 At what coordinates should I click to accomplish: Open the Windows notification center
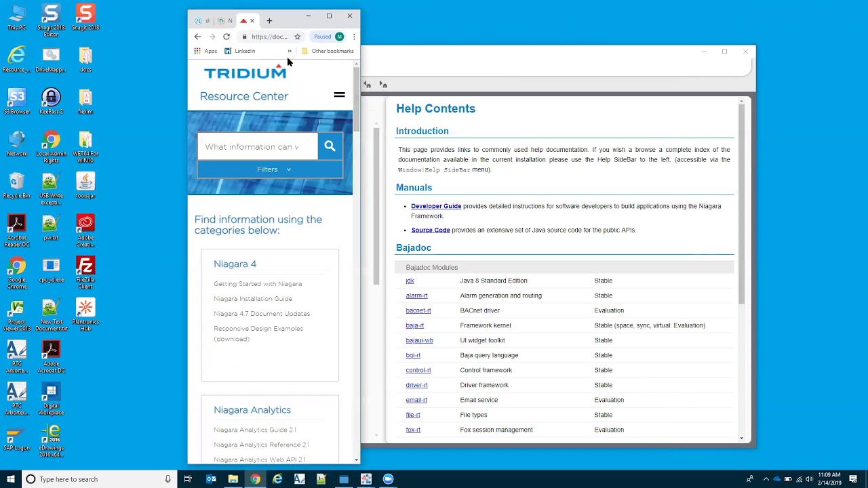[x=853, y=479]
